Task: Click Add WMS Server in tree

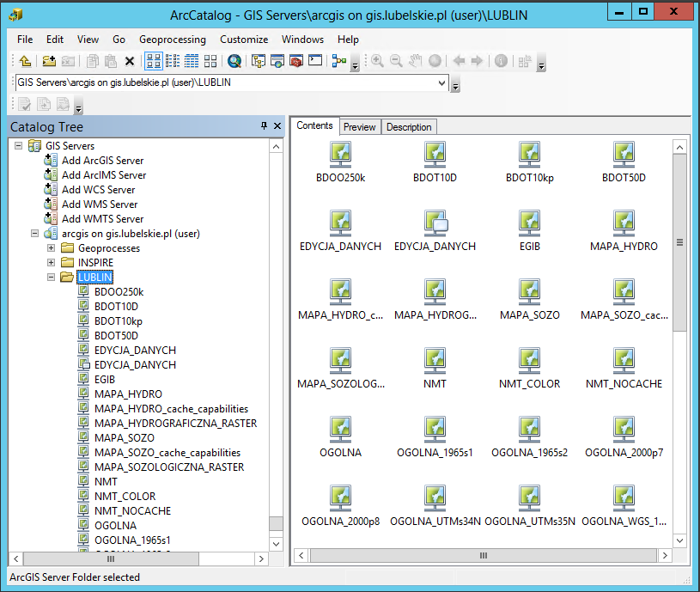Action: (x=100, y=204)
